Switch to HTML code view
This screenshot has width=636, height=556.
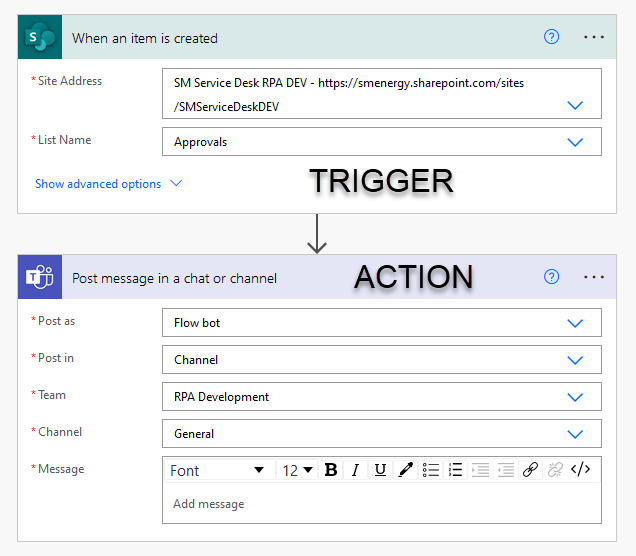pos(580,470)
